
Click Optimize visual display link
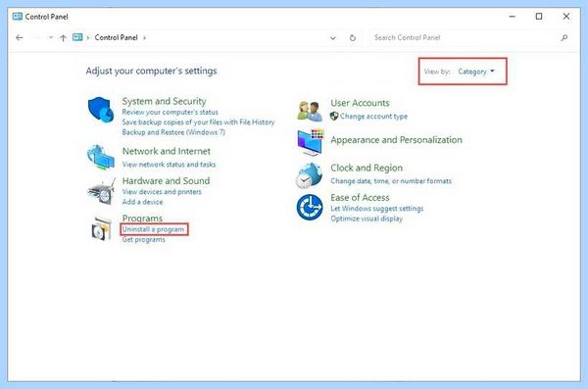367,219
